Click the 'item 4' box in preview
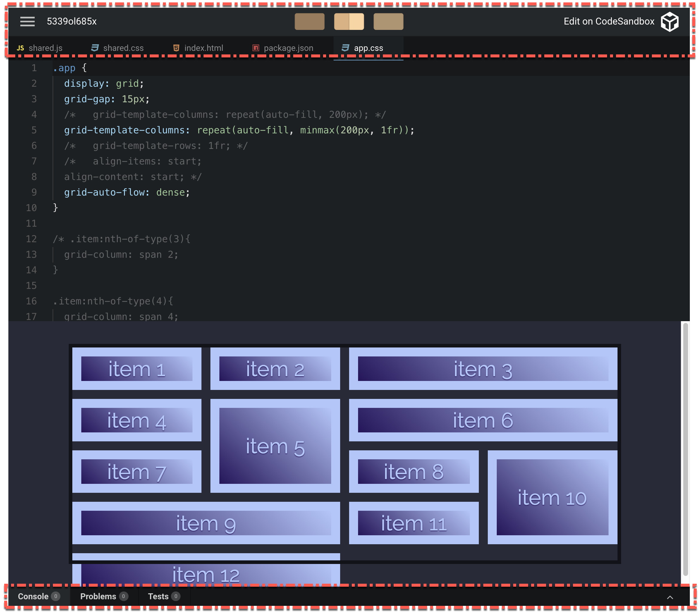 tap(137, 420)
